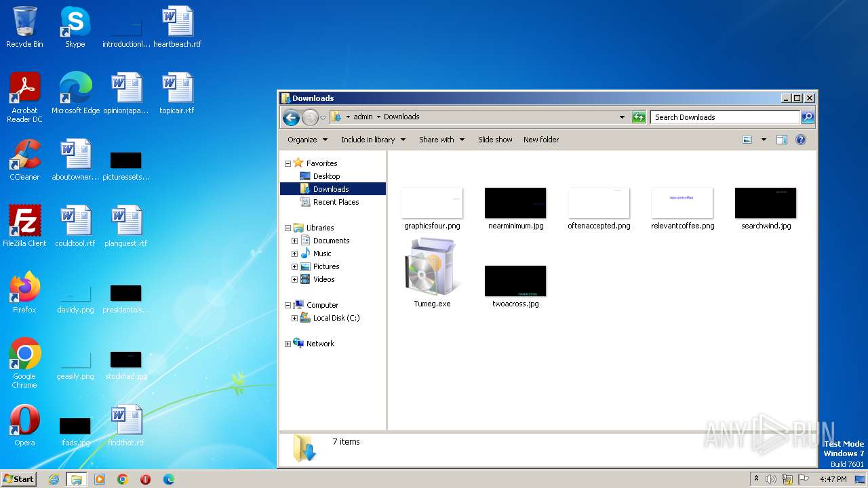The height and width of the screenshot is (488, 868).
Task: Launch Opera from the desktop
Action: [x=24, y=426]
